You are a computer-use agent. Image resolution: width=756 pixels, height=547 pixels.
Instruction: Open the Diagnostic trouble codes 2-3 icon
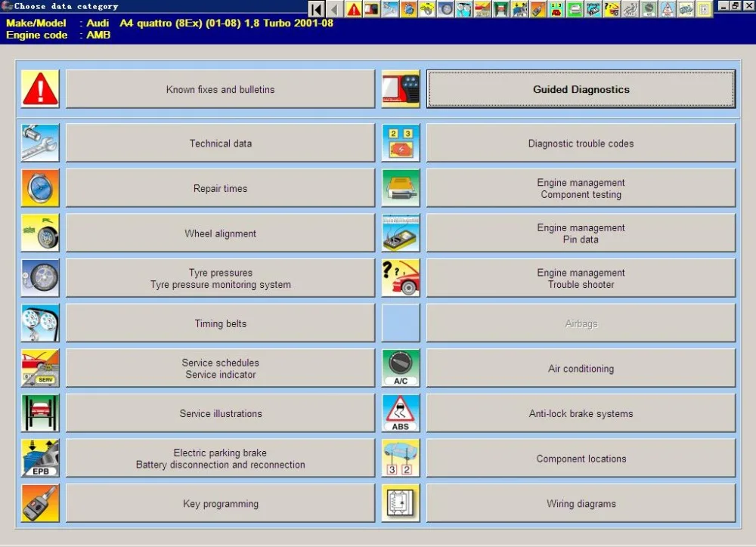(x=401, y=142)
